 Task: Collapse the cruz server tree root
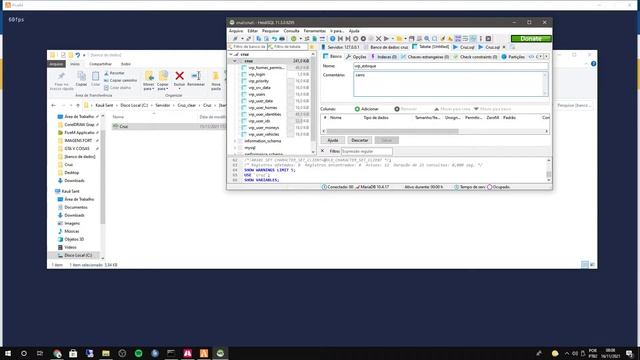point(231,54)
